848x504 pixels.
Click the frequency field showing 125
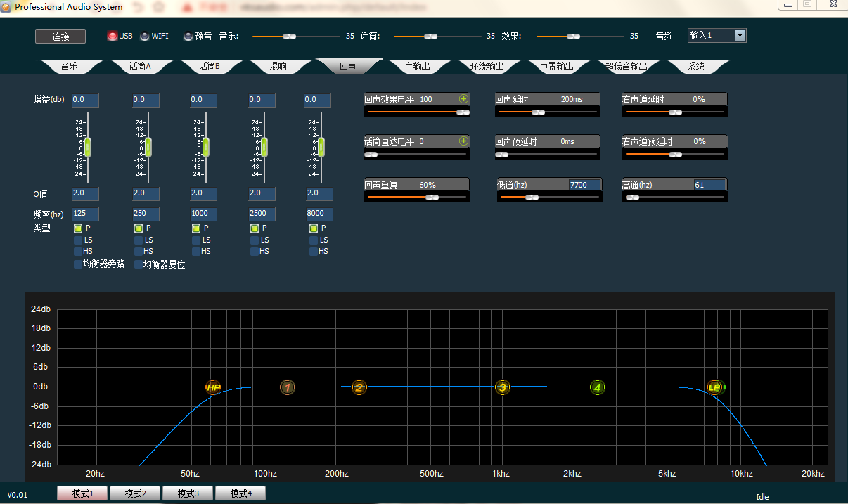click(85, 214)
